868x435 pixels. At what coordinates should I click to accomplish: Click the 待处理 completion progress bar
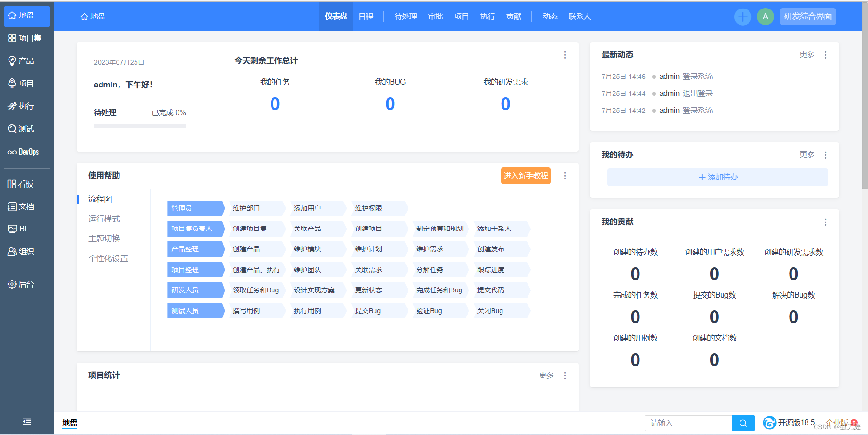point(140,126)
